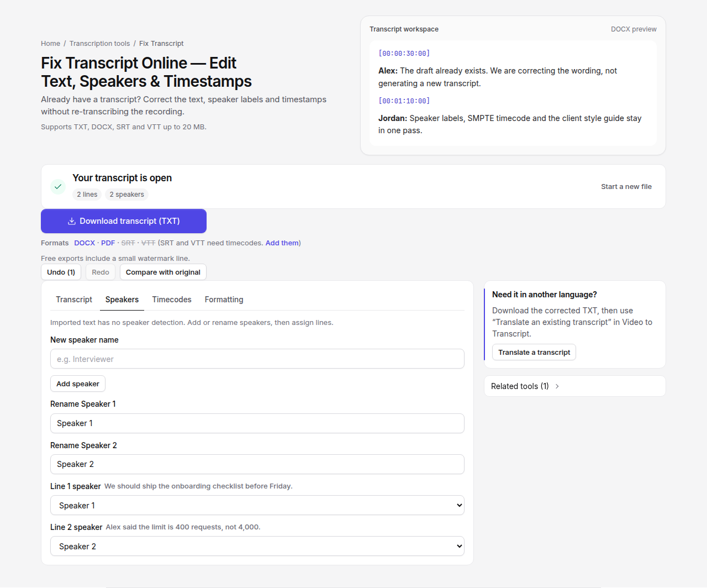Select the Speakers tab

(x=122, y=300)
